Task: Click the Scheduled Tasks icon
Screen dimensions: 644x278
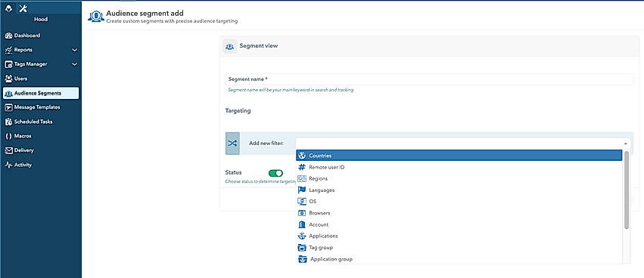Action: point(8,122)
